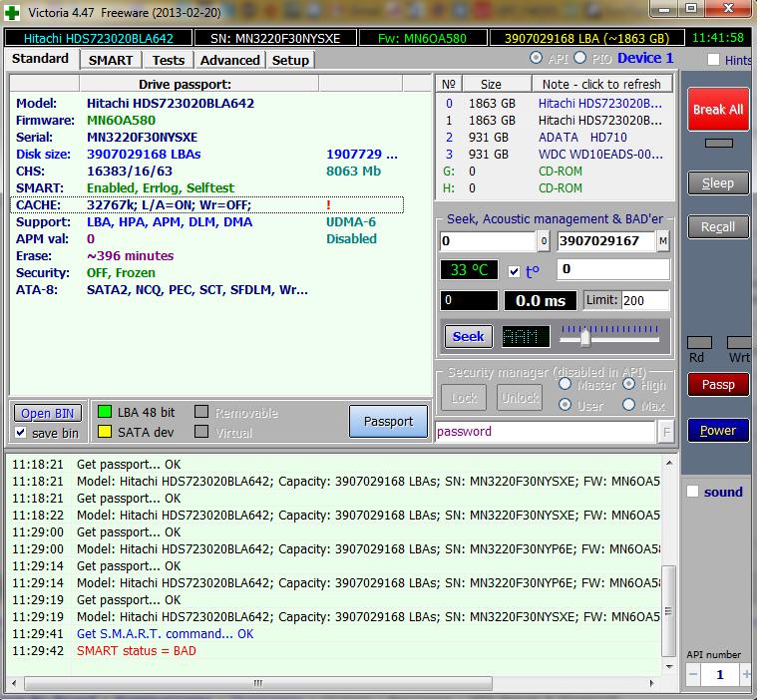Click the blue Power button

[718, 430]
